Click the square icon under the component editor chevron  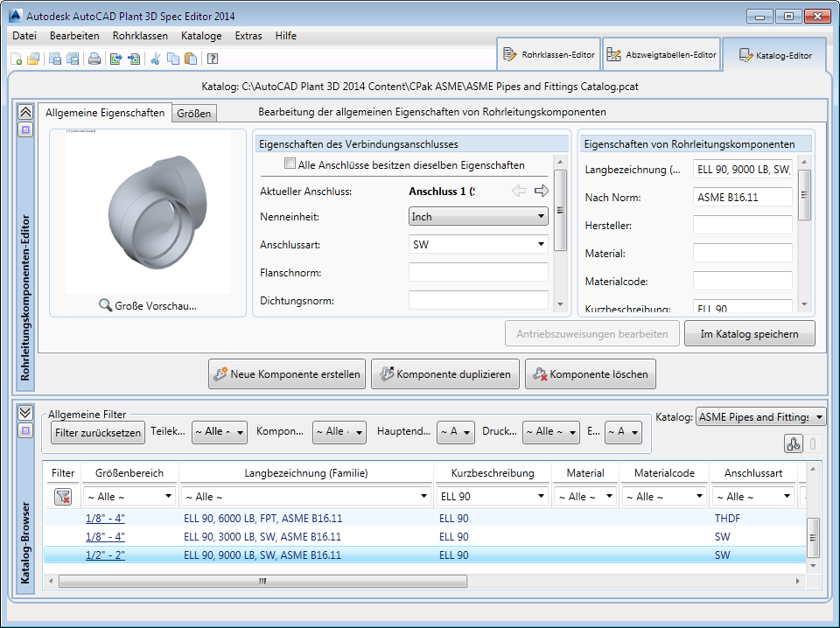tap(25, 129)
